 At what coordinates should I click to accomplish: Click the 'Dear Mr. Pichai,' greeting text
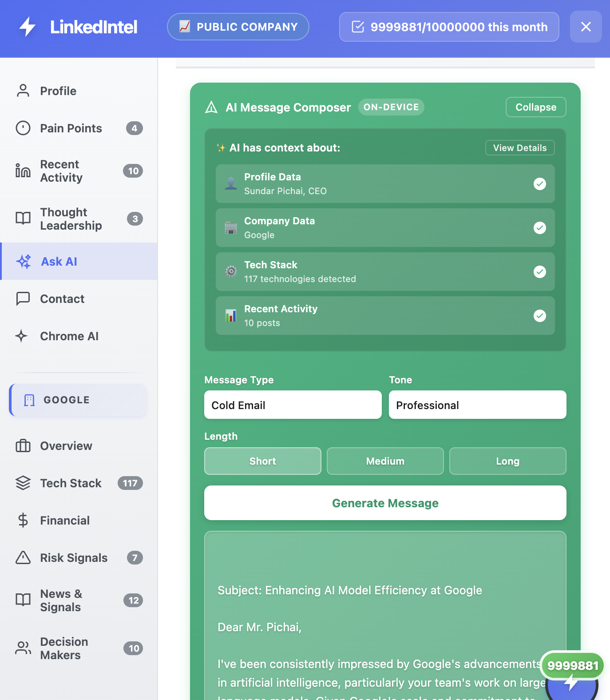(x=260, y=627)
